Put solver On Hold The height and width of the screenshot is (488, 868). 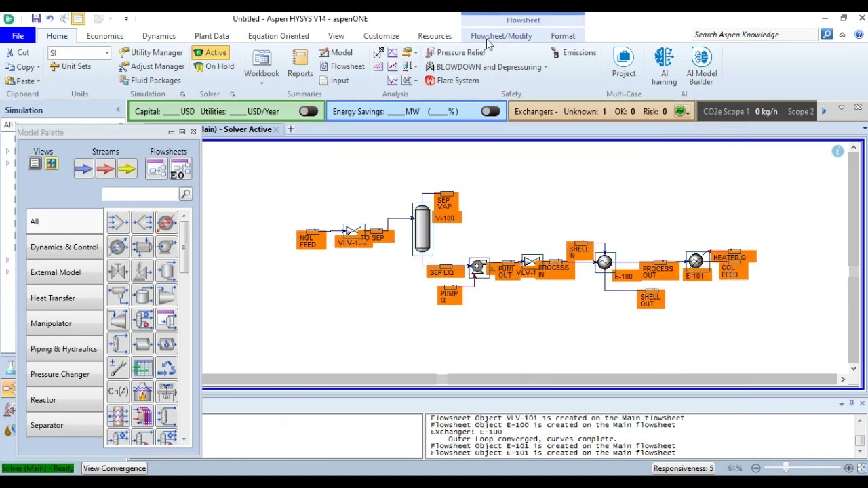[x=214, y=66]
